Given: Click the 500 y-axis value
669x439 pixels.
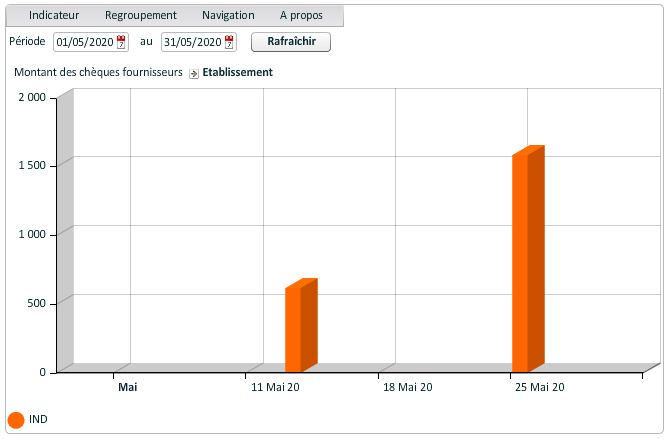Looking at the screenshot, I should point(36,303).
